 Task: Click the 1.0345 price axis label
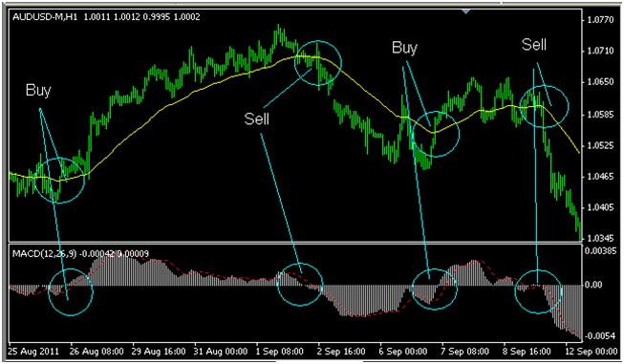click(x=600, y=238)
